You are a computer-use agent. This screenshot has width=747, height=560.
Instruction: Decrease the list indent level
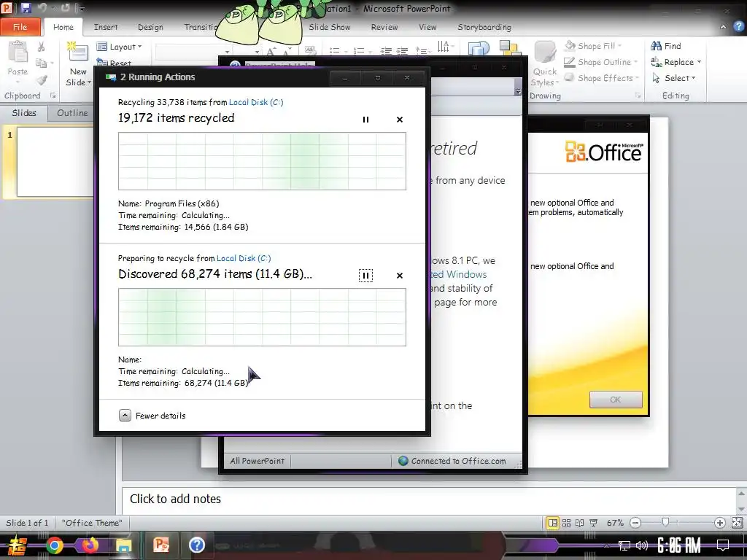tap(386, 50)
